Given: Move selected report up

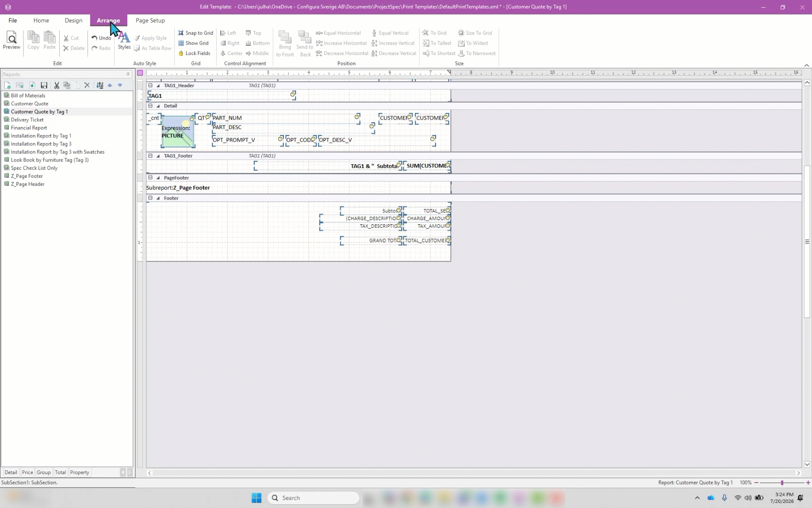Looking at the screenshot, I should pyautogui.click(x=110, y=85).
